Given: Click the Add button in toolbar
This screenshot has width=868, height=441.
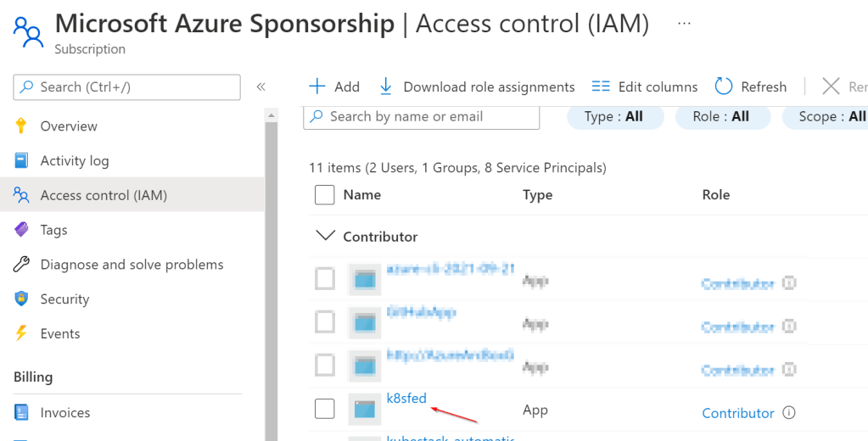Looking at the screenshot, I should pos(334,87).
